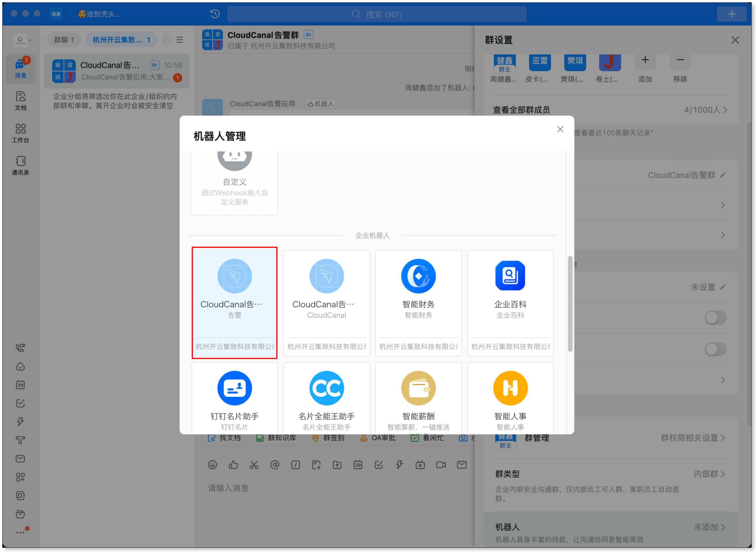This screenshot has height=552, width=756.
Task: Click the top search field
Action: pos(377,14)
